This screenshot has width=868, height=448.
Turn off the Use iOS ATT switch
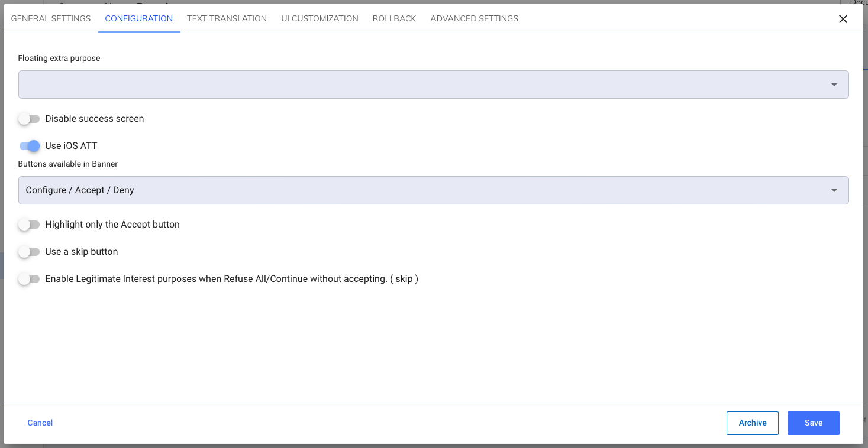point(29,146)
